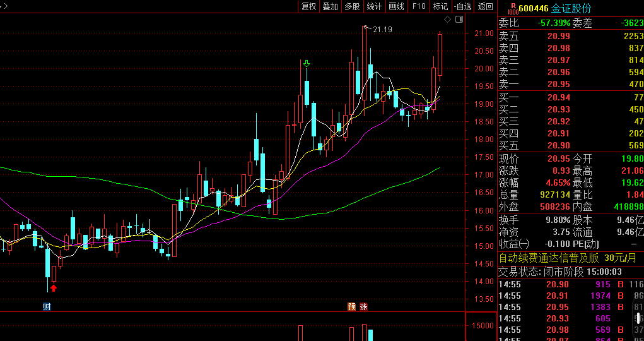The width and height of the screenshot is (644, 341).
Task: Click the 返回 back button
Action: coord(486,6)
